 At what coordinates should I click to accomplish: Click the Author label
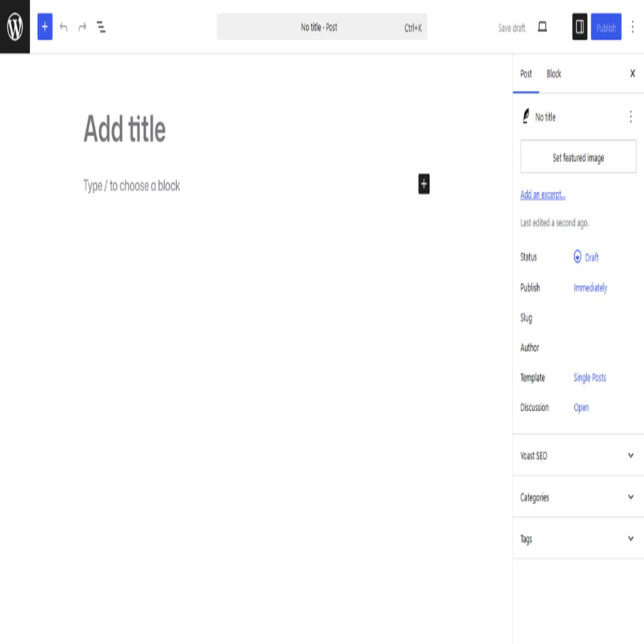(x=530, y=347)
